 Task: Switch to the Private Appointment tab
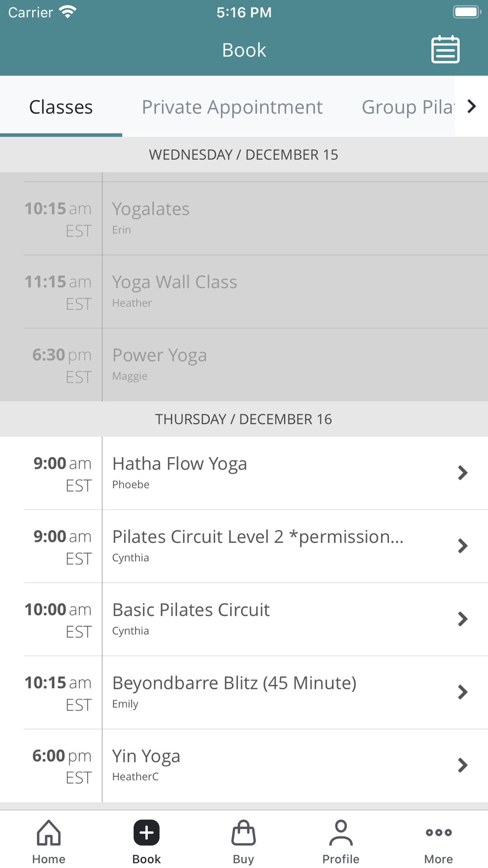click(232, 107)
